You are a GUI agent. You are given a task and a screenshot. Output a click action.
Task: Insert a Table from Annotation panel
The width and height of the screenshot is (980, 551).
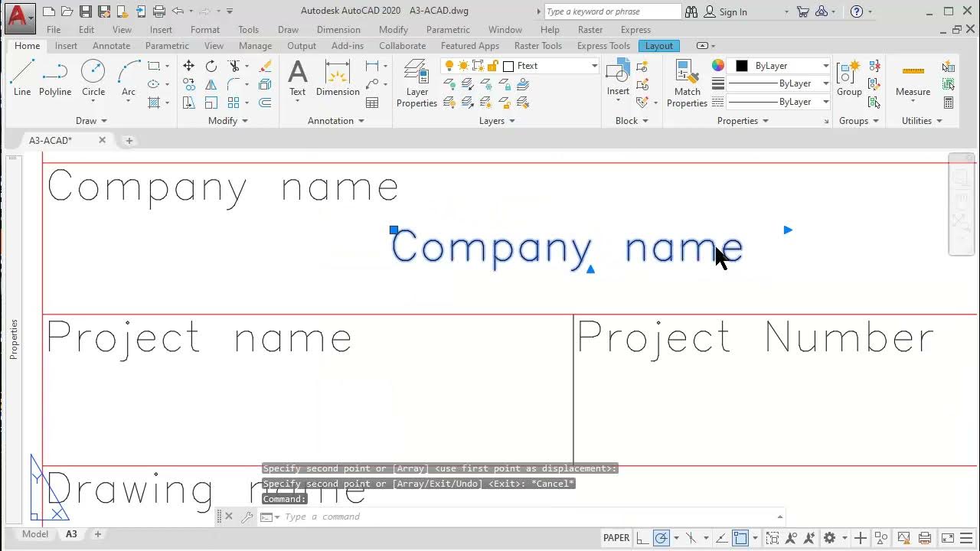[372, 103]
